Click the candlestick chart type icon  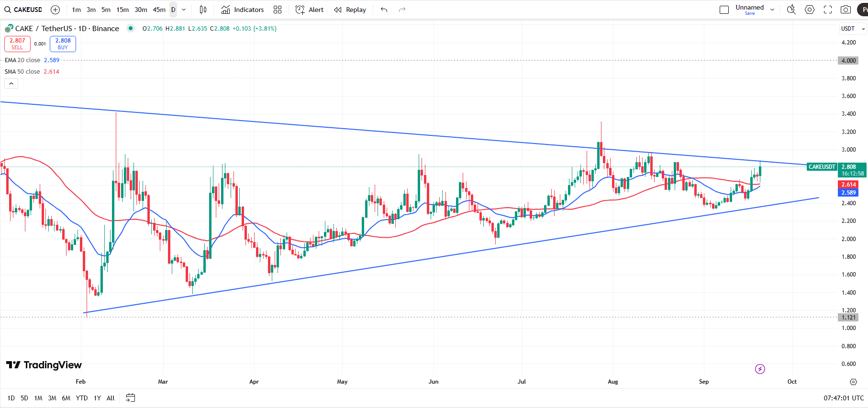click(x=203, y=10)
